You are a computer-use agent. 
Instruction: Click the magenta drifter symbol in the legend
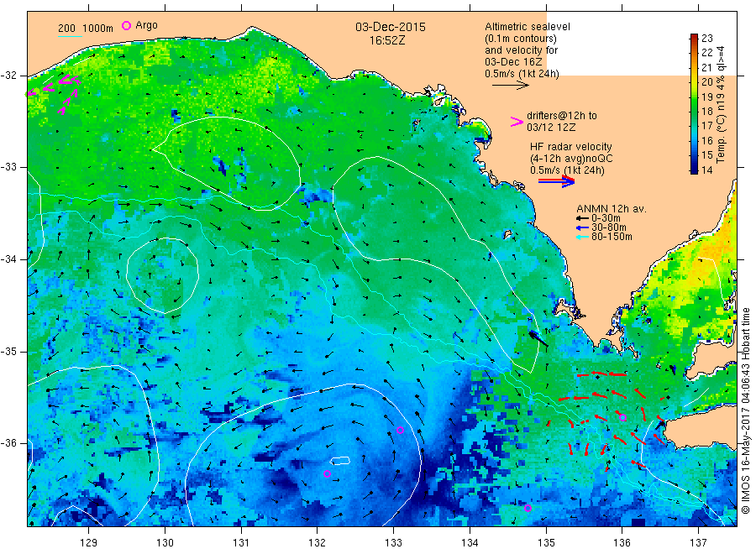(x=517, y=122)
